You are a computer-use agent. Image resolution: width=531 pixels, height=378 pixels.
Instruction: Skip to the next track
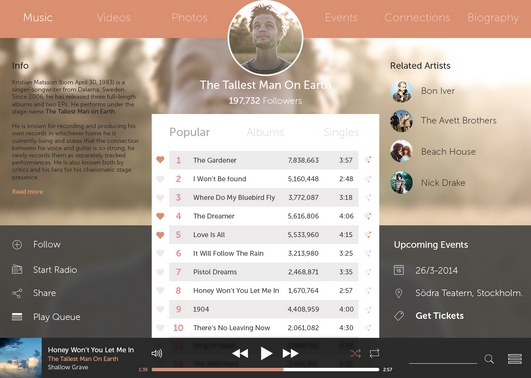point(290,353)
